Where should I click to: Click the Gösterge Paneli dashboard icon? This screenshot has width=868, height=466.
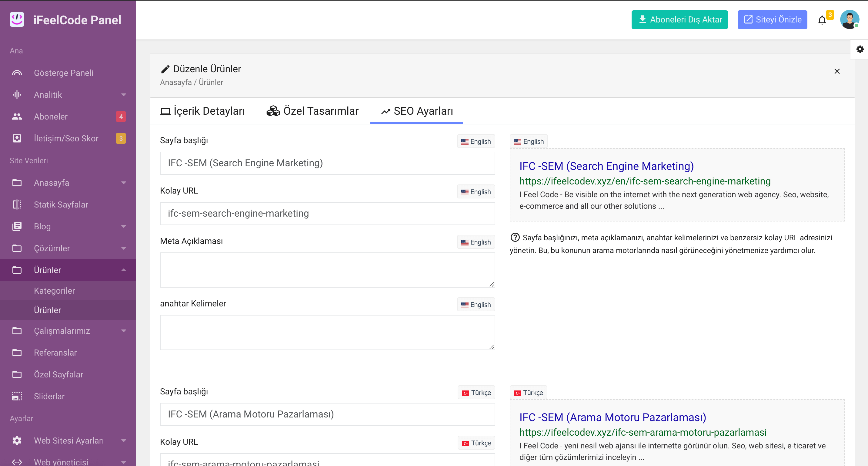[x=17, y=73]
